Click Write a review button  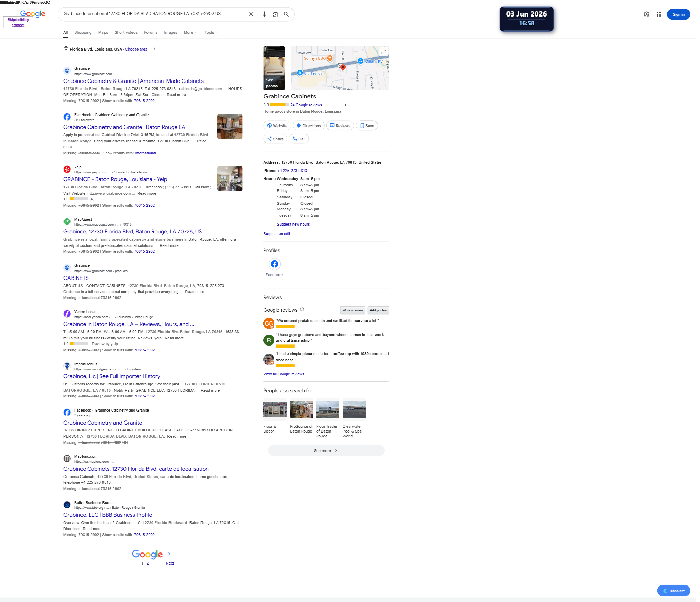(352, 310)
